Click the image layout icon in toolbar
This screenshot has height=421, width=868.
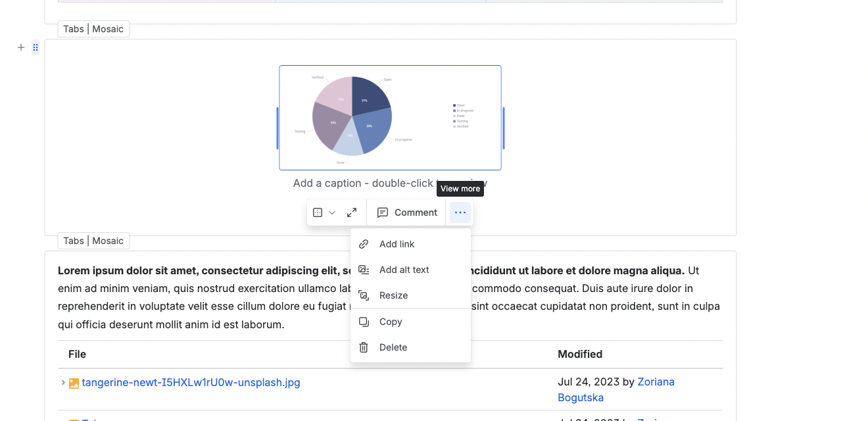(318, 212)
